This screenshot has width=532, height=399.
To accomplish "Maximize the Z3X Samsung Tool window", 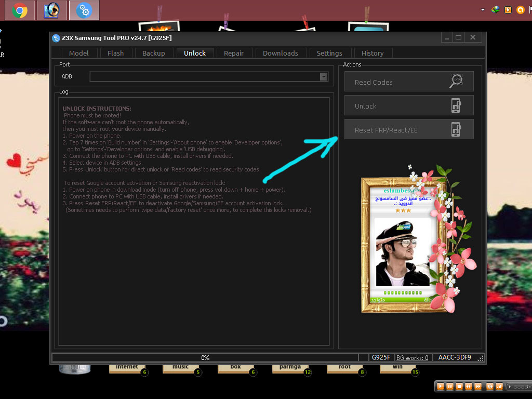I will [x=458, y=37].
